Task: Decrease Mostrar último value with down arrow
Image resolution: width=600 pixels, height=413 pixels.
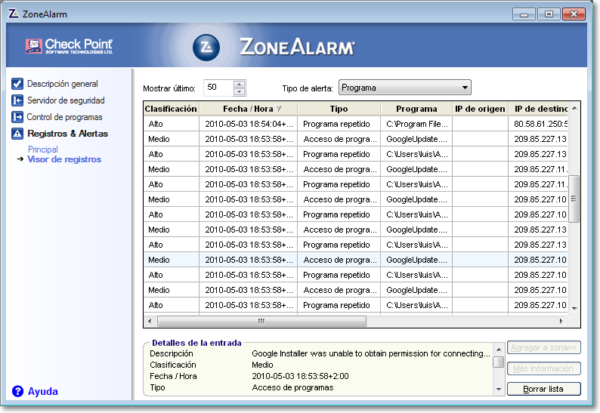Action: [x=239, y=92]
